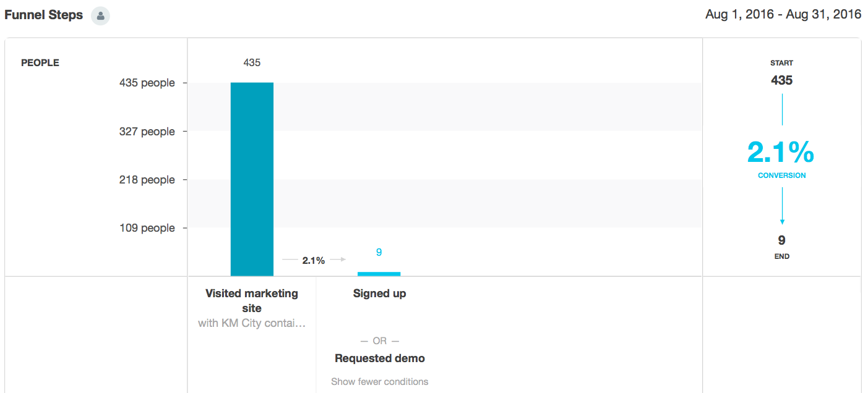The image size is (868, 393).
Task: Click the Funnel Steps heading
Action: [43, 15]
